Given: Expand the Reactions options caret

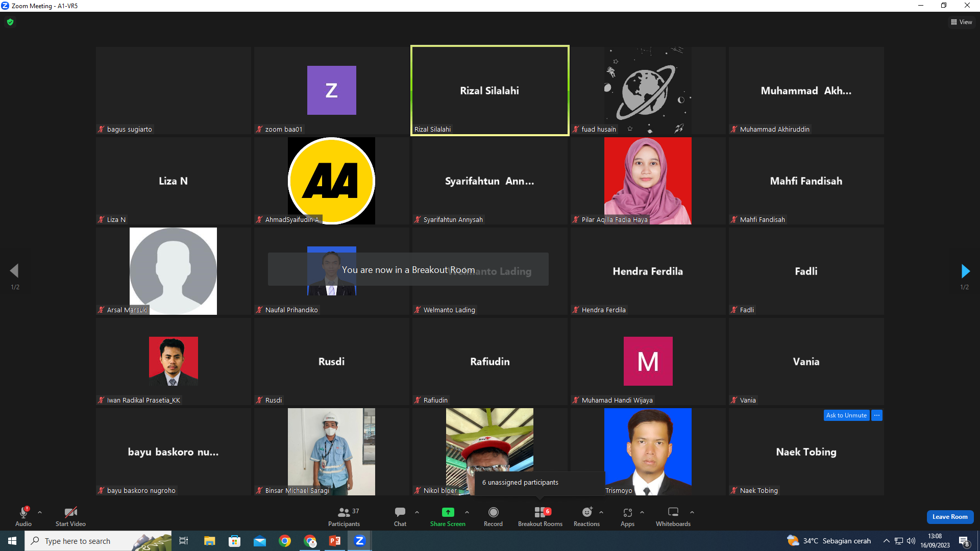Looking at the screenshot, I should (601, 512).
